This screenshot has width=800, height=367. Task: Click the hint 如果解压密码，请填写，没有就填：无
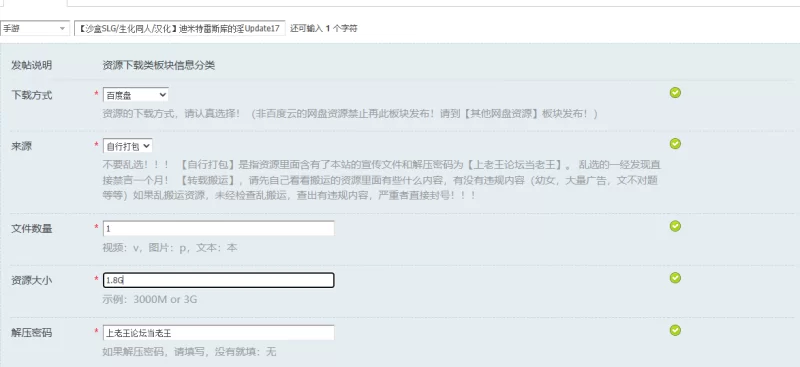click(189, 352)
